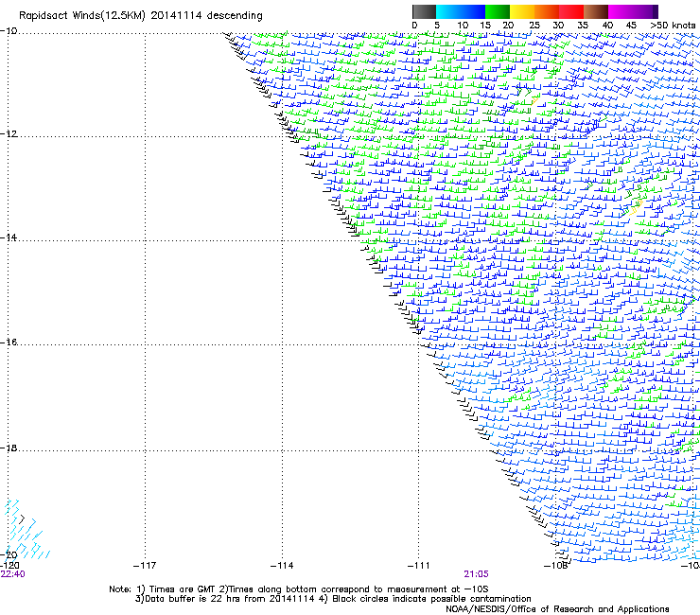This screenshot has height=615, width=700.
Task: Select the '-12' latitude axis label
Action: tap(9, 133)
